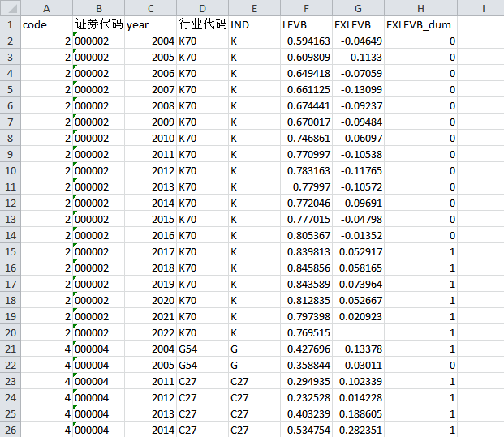The width and height of the screenshot is (504, 437).
Task: Select cell with value -0.09691
Action: coord(358,203)
